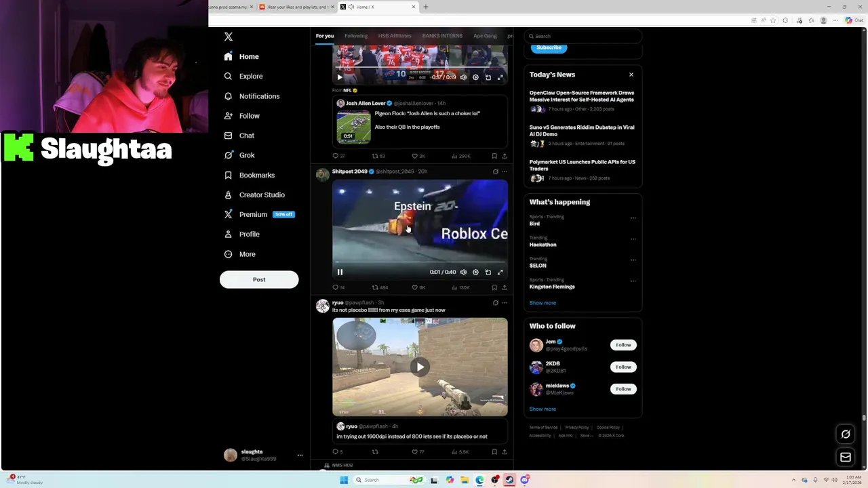868x488 pixels.
Task: Open $ELON trend more options
Action: click(633, 260)
